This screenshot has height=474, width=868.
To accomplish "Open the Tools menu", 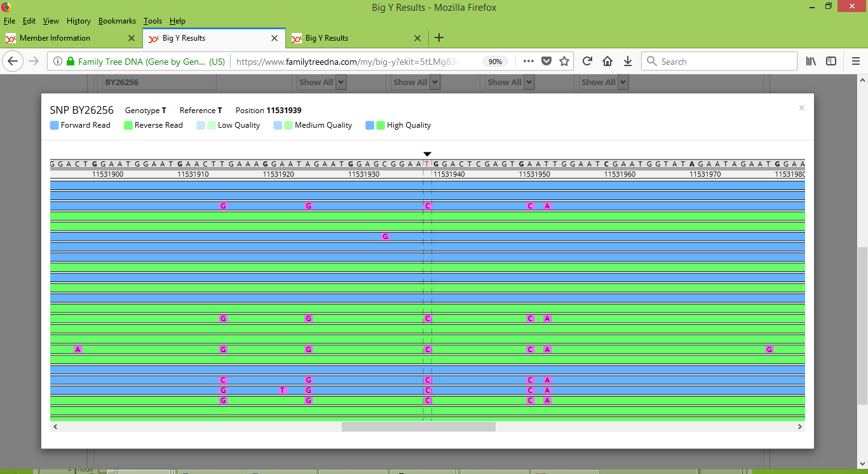I will pos(153,21).
